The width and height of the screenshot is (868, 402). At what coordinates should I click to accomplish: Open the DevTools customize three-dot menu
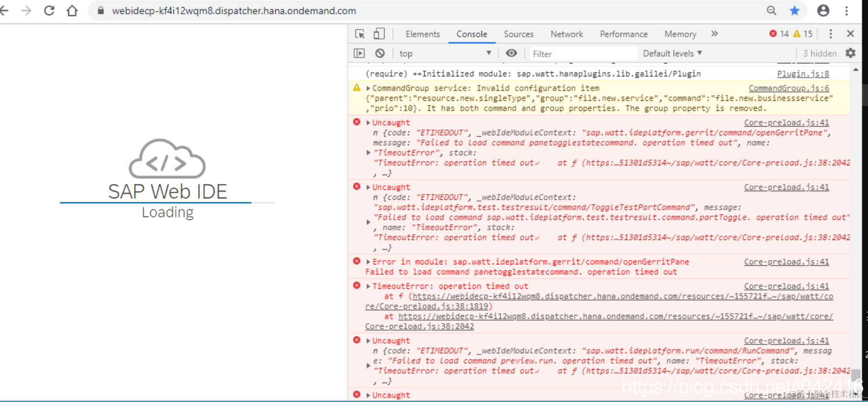[x=831, y=33]
